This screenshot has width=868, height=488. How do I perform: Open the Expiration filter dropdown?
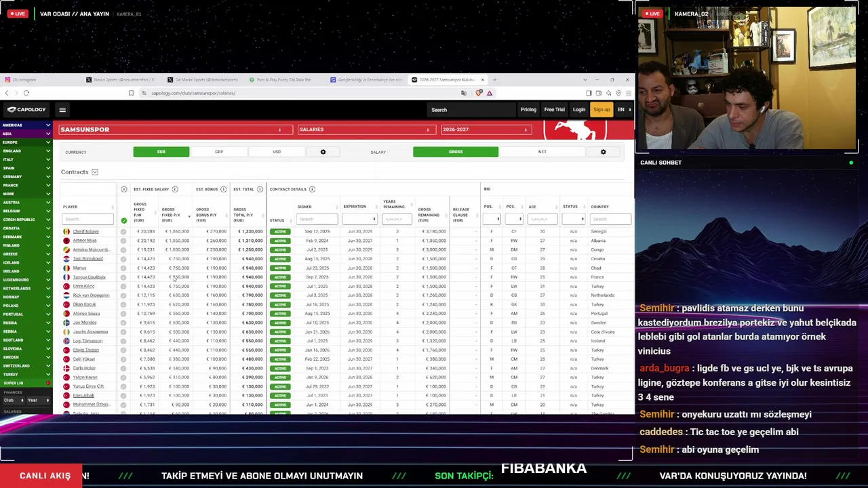359,219
